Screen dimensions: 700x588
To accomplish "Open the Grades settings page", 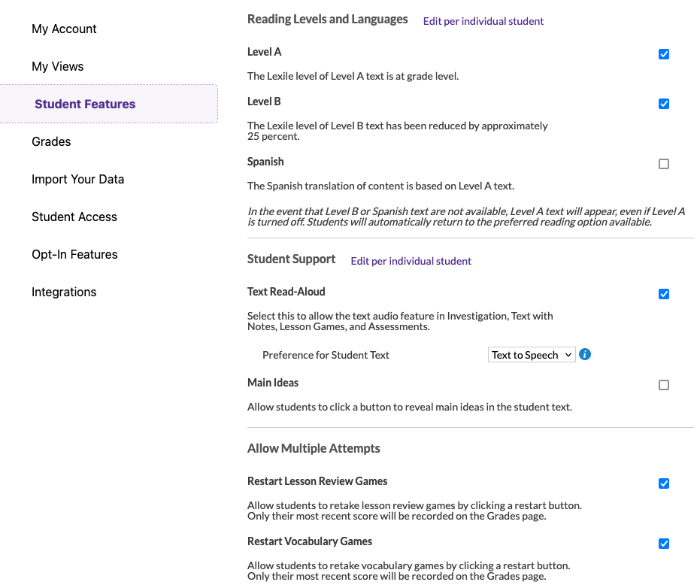I will [x=51, y=141].
